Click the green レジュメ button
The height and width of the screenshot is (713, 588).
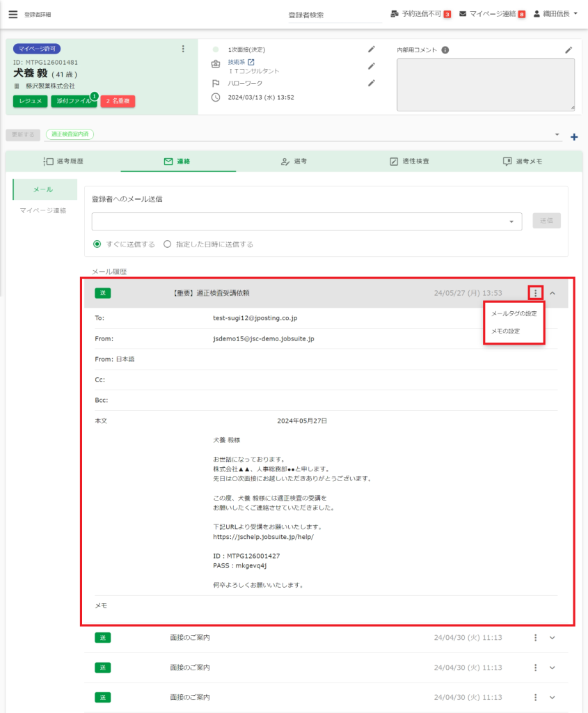click(x=29, y=101)
